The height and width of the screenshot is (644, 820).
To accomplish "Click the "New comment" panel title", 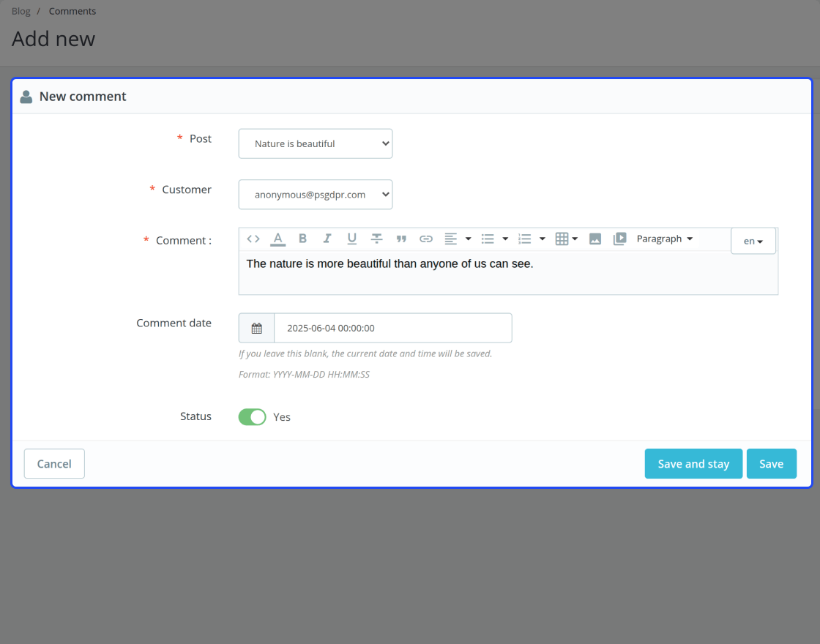I will 83,97.
